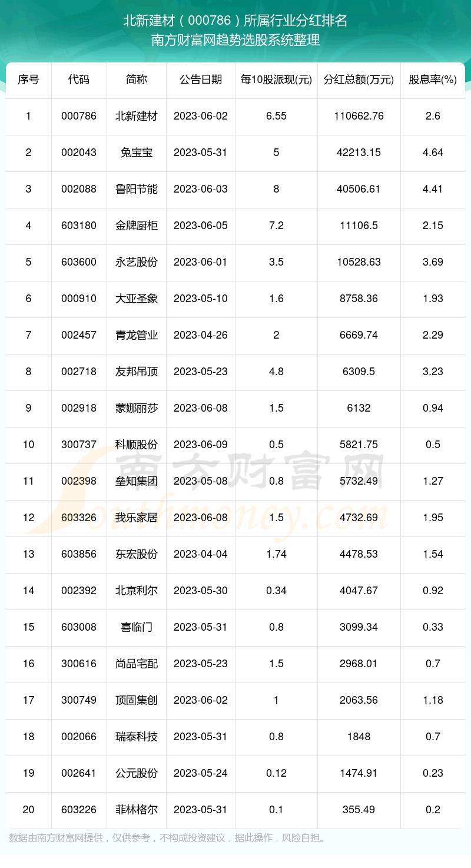
Task: Select stock code 000786 in first row
Action: coord(79,116)
